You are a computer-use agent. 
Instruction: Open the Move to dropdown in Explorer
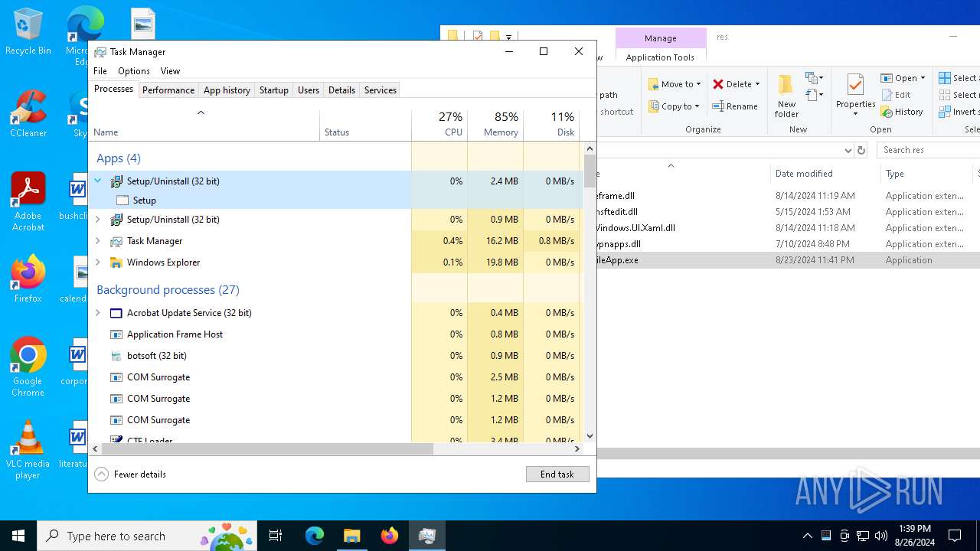[x=675, y=84]
